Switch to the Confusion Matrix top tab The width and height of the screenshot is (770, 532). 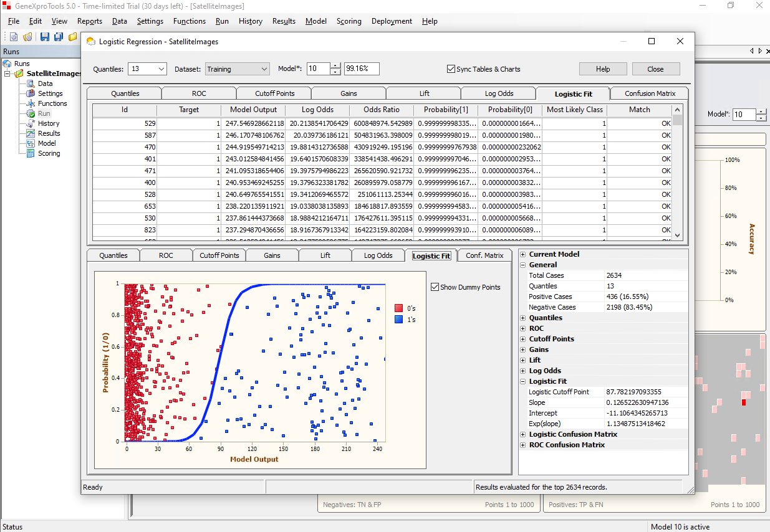pyautogui.click(x=649, y=93)
